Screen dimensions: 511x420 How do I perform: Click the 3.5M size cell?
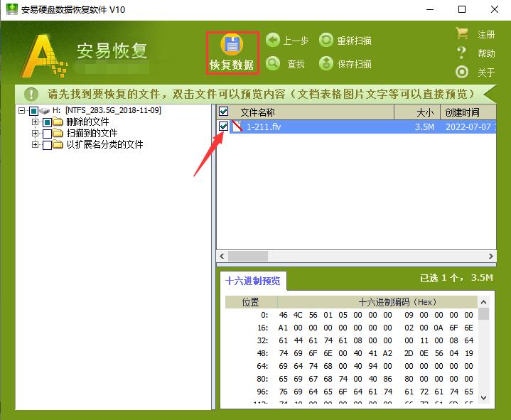click(x=424, y=126)
